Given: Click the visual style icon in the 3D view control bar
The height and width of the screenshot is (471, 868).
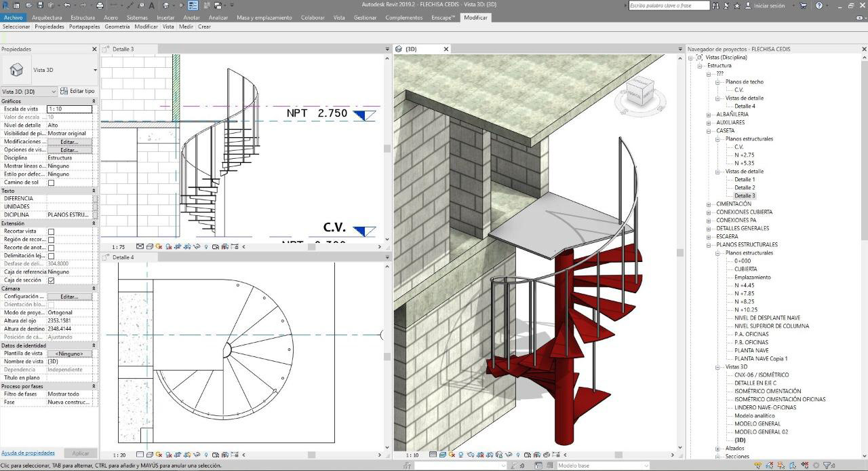Looking at the screenshot, I should point(442,455).
